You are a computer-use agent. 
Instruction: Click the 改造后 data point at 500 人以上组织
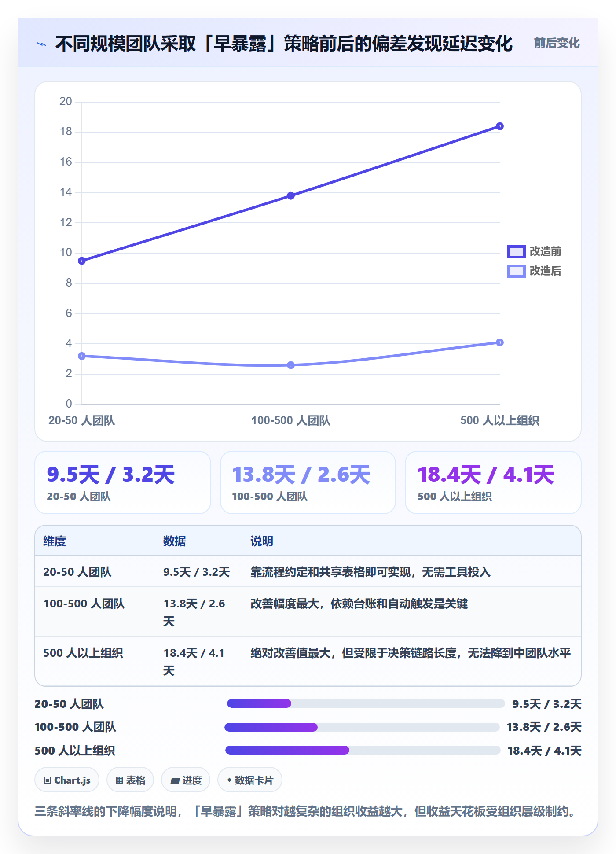(500, 342)
